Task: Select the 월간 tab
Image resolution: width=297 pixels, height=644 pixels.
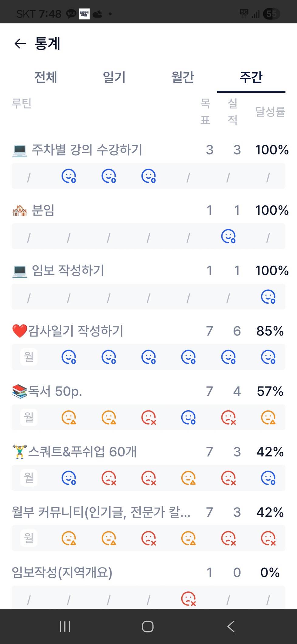Action: pyautogui.click(x=183, y=77)
